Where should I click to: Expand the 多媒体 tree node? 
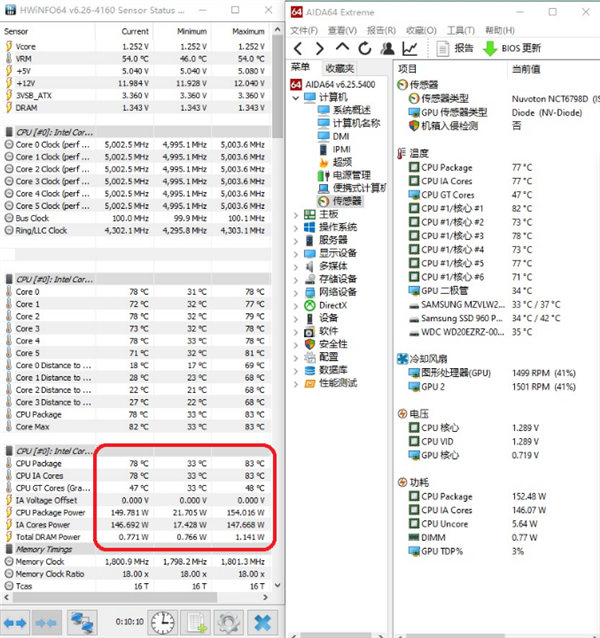pyautogui.click(x=296, y=267)
